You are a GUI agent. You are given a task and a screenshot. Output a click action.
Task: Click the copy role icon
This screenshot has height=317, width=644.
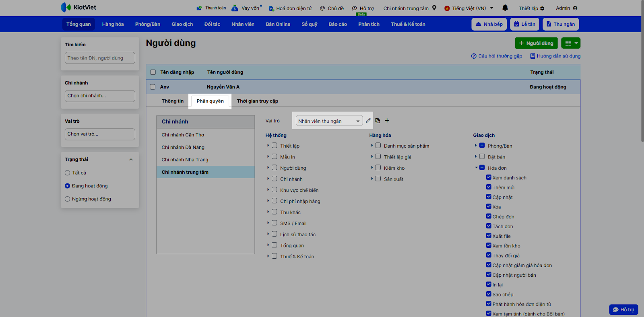pos(378,121)
